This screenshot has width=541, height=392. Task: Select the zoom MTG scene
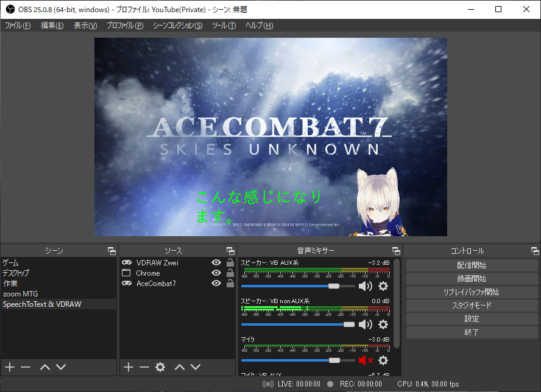(x=58, y=294)
